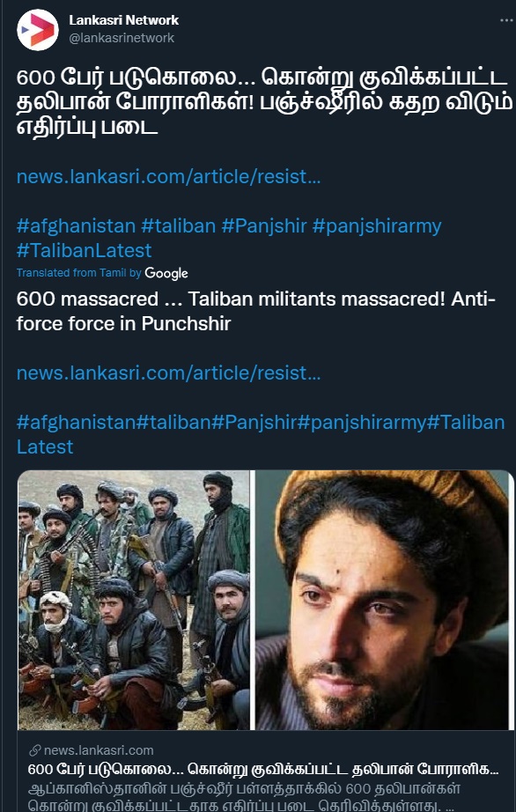
Task: Open the #TalibanLatest hashtag below the link
Action: click(x=85, y=251)
